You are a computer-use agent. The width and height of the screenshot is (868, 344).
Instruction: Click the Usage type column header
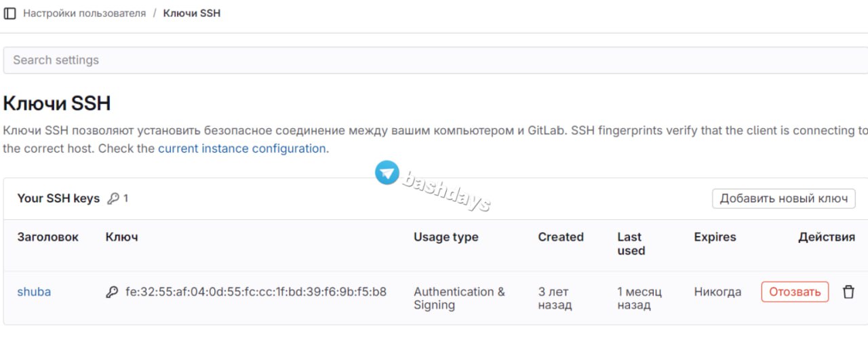tap(446, 237)
